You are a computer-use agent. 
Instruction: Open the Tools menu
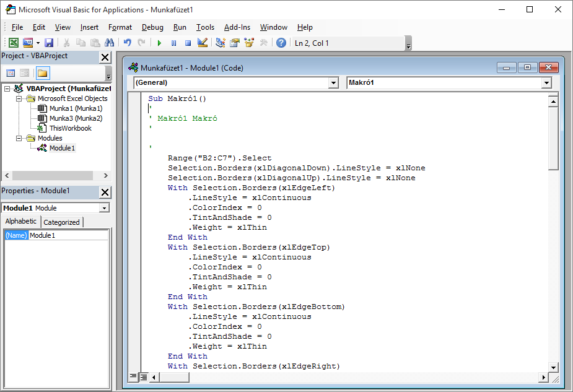(205, 27)
